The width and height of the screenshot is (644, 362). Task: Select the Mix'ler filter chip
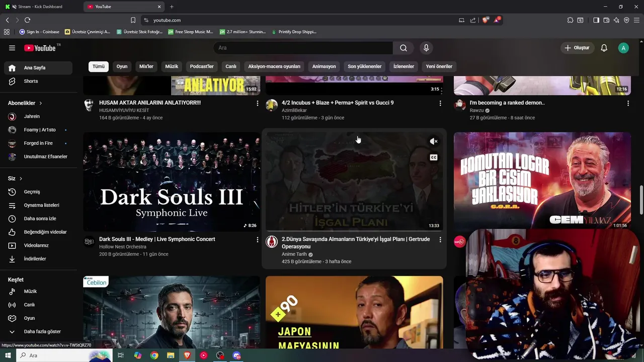click(x=146, y=66)
